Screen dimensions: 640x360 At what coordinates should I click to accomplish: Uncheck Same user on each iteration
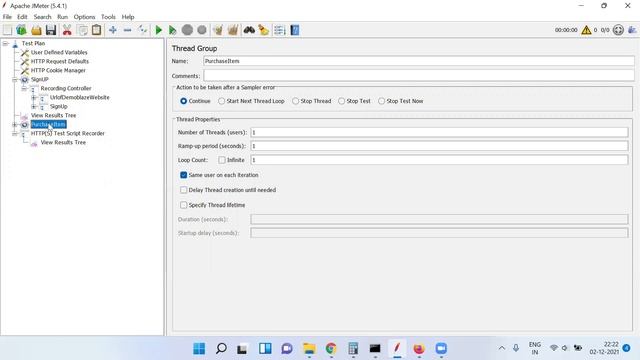(184, 175)
